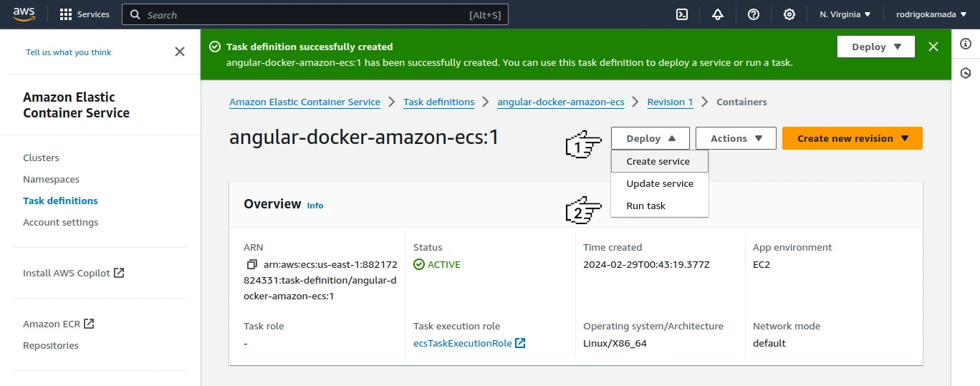Click the external link icon beside ecsTaskExecutionRole
The image size is (980, 386).
click(x=521, y=343)
